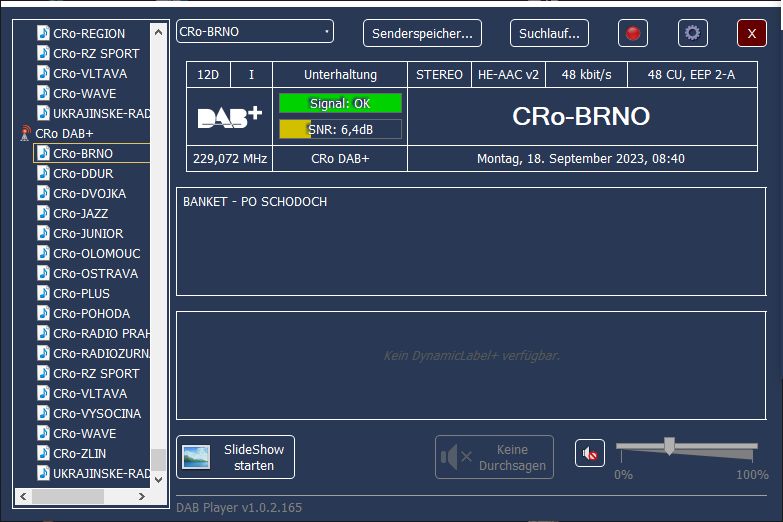Screen dimensions: 783x522
Task: Click the BANKET - PO SCHODOCH text
Action: click(x=255, y=202)
